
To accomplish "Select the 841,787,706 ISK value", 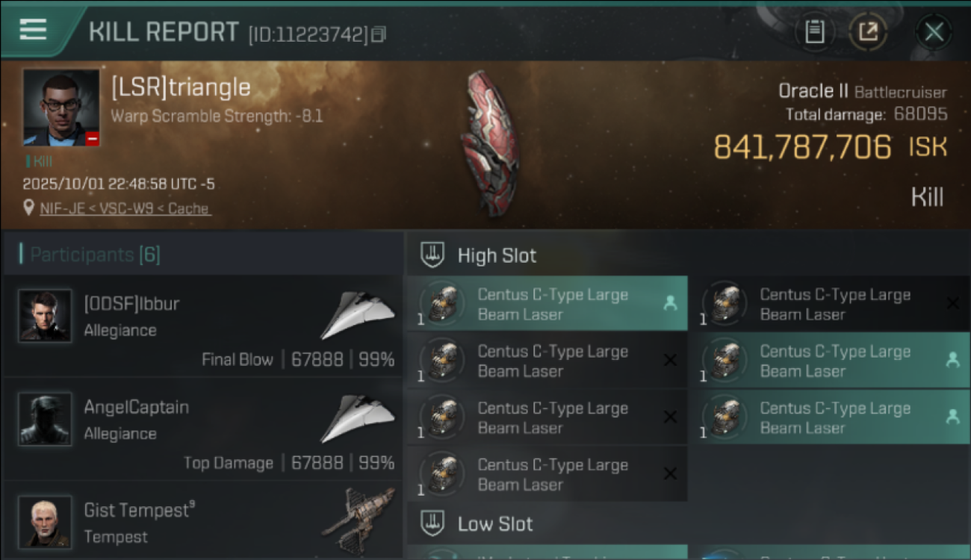I will click(802, 148).
